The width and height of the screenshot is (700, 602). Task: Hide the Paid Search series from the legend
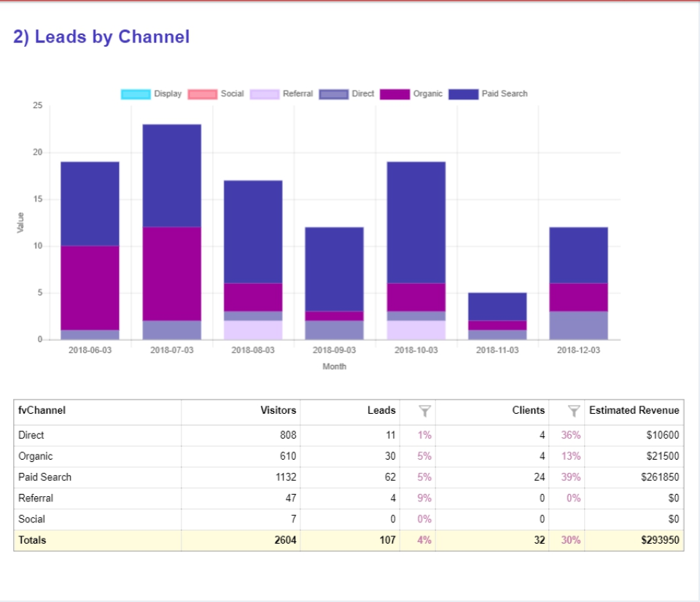pos(503,93)
